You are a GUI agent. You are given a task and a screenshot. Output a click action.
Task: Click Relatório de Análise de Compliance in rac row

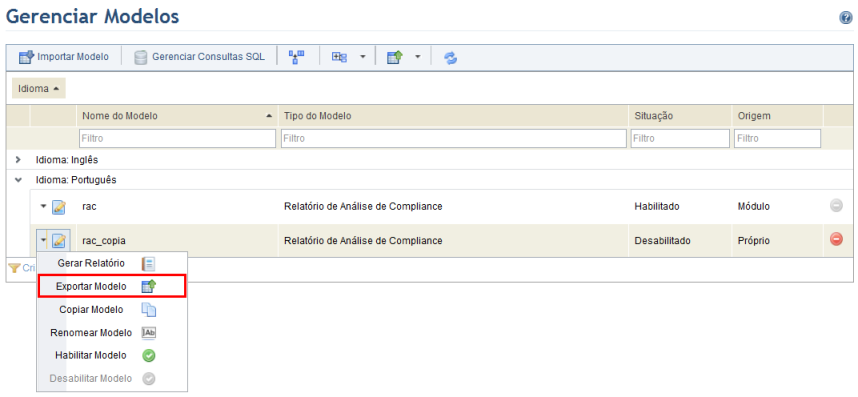[363, 207]
